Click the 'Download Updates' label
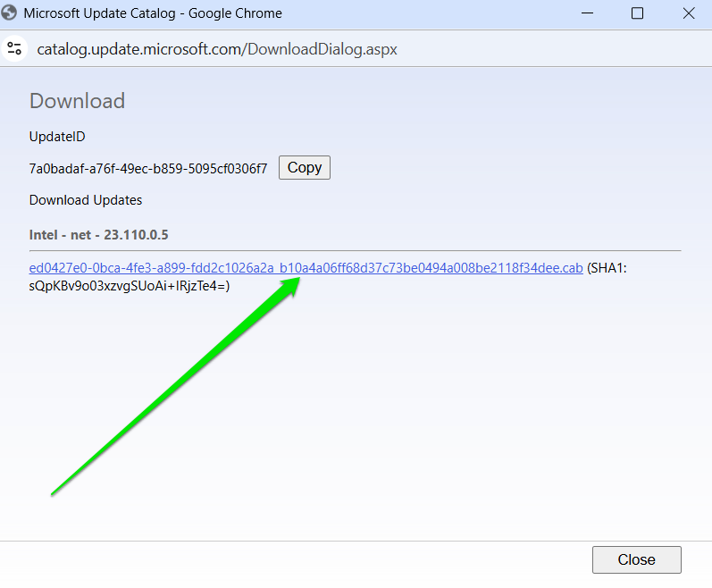Screen dimensions: 712x588 (86, 200)
